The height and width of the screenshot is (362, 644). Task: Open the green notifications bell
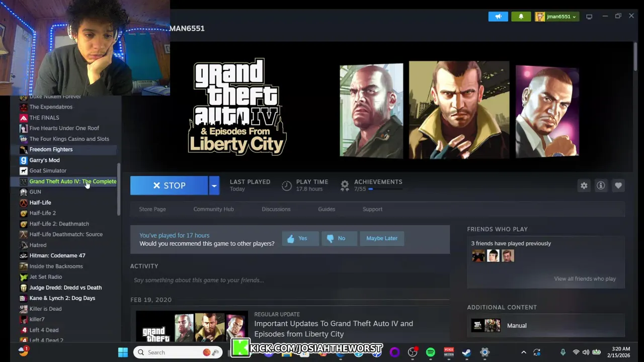521,17
